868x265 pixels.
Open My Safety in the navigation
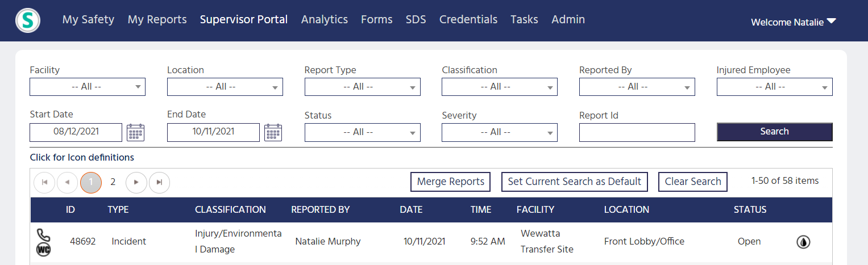click(88, 19)
